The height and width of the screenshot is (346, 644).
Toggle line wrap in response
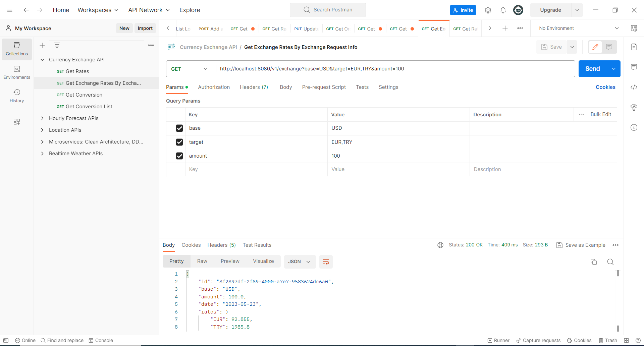click(x=326, y=262)
